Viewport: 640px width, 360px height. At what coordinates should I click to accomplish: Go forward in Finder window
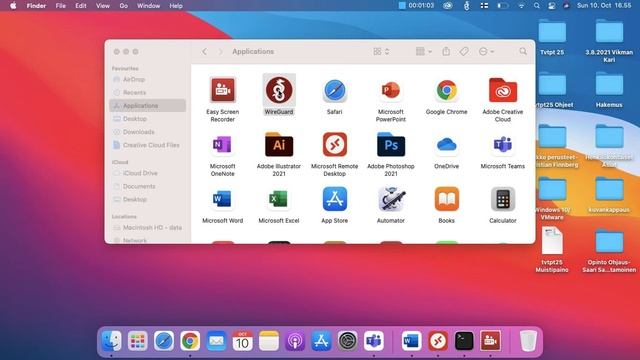(220, 51)
